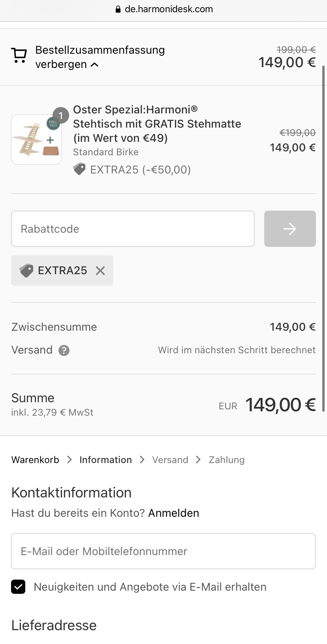Viewport: 327px width, 644px height.
Task: Disable the Neuigkeiten und Angebote checkbox
Action: click(x=18, y=587)
